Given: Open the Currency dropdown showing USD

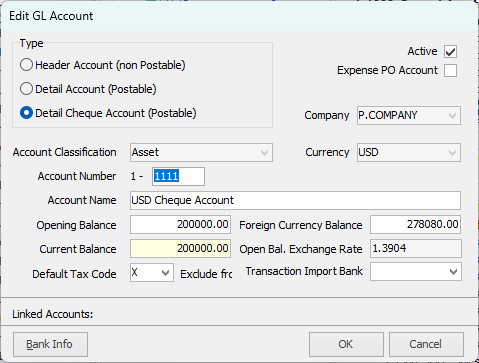Looking at the screenshot, I should coord(409,152).
